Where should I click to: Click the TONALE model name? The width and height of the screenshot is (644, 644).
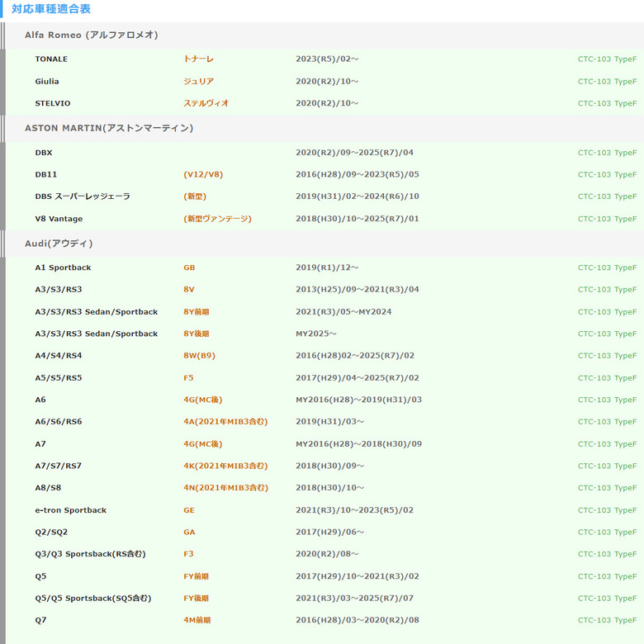pyautogui.click(x=51, y=59)
